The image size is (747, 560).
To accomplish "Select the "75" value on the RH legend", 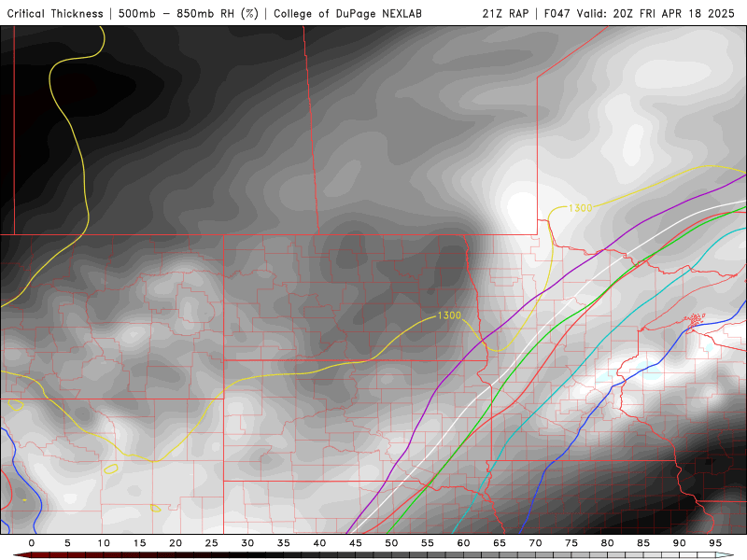I will [571, 543].
